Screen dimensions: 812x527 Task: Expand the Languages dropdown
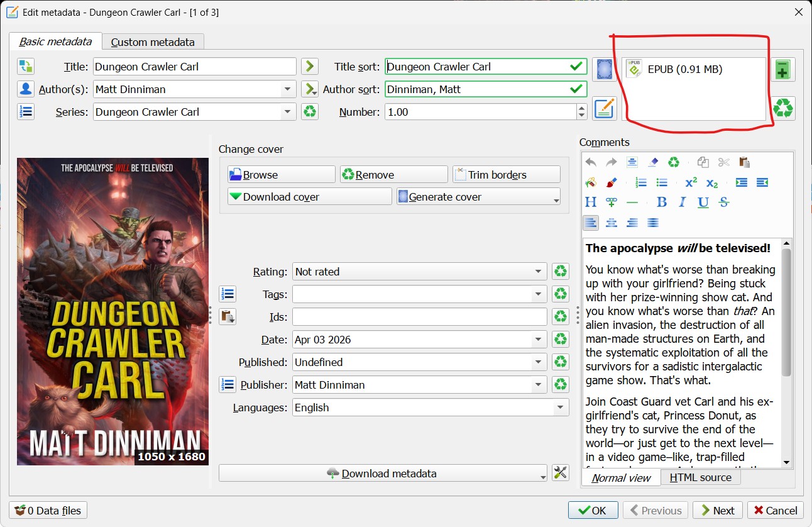point(561,408)
